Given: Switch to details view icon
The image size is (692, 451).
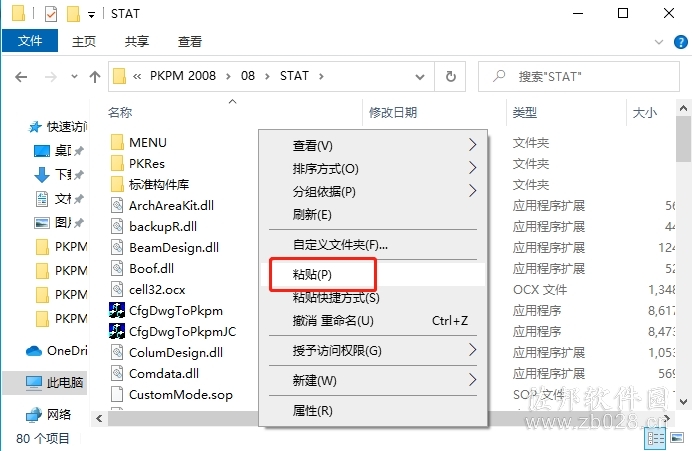Looking at the screenshot, I should click(x=655, y=438).
